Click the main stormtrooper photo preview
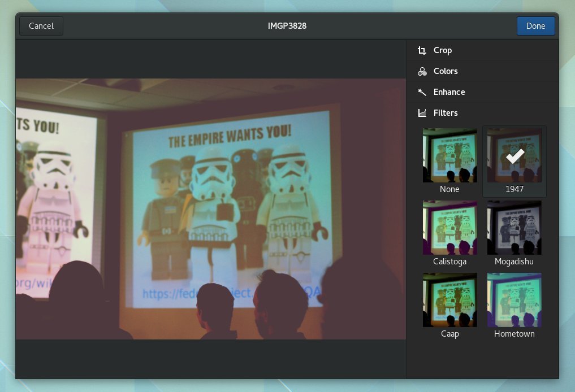Image resolution: width=575 pixels, height=392 pixels. 210,209
